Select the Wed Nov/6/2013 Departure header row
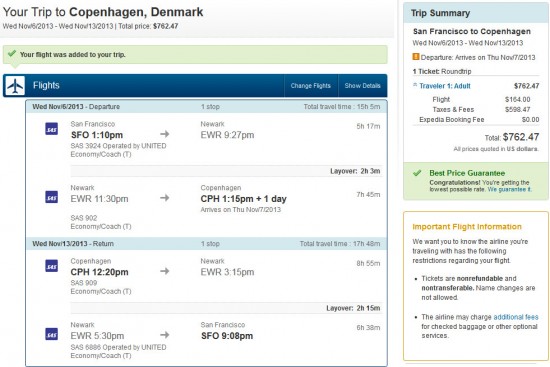Image resolution: width=550 pixels, height=367 pixels. tap(207, 107)
